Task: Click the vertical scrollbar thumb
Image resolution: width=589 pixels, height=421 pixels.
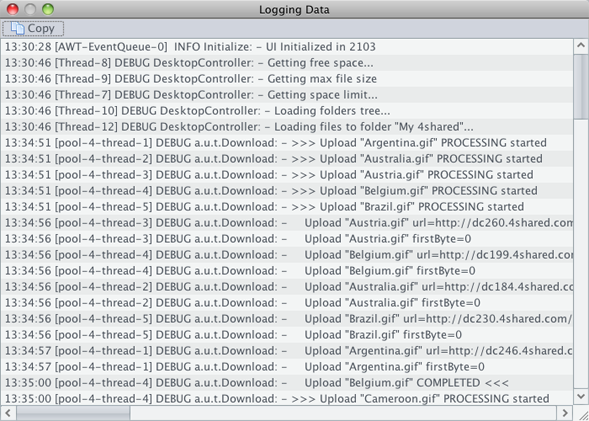Action: tap(581, 86)
